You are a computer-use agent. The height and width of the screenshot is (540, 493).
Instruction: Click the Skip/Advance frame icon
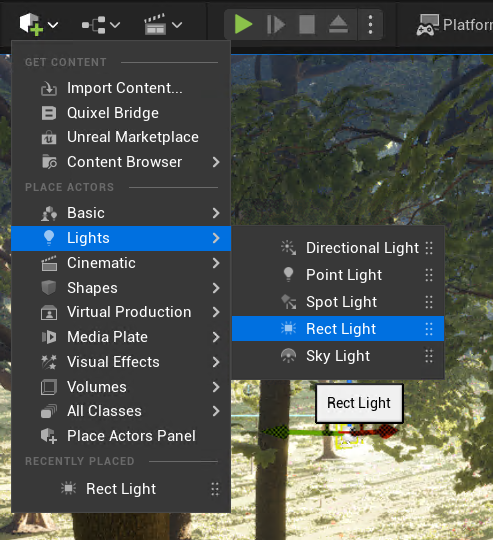276,24
